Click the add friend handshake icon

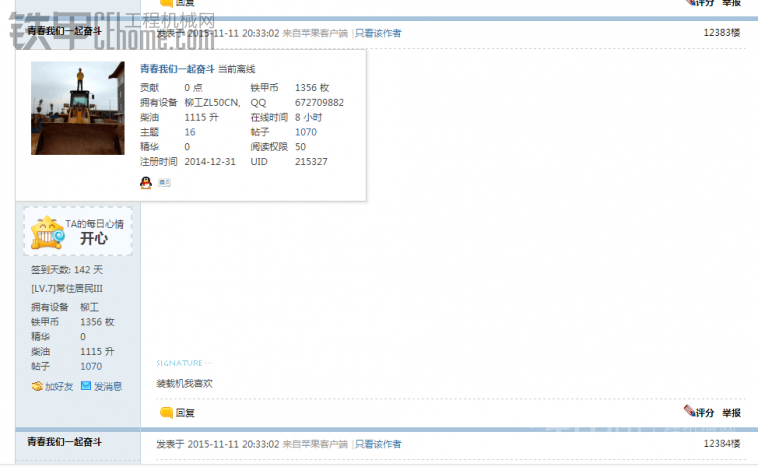(x=37, y=386)
